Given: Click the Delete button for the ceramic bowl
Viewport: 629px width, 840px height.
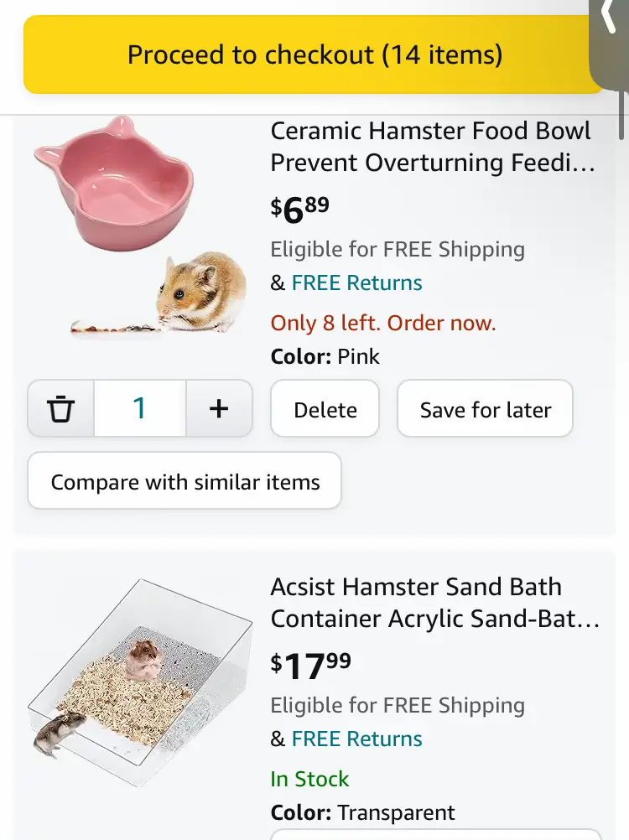Looking at the screenshot, I should (x=325, y=408).
